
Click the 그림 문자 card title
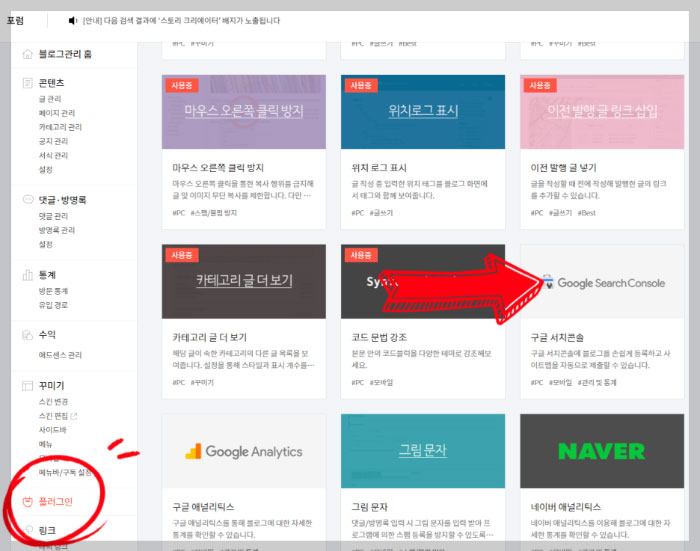tap(370, 507)
